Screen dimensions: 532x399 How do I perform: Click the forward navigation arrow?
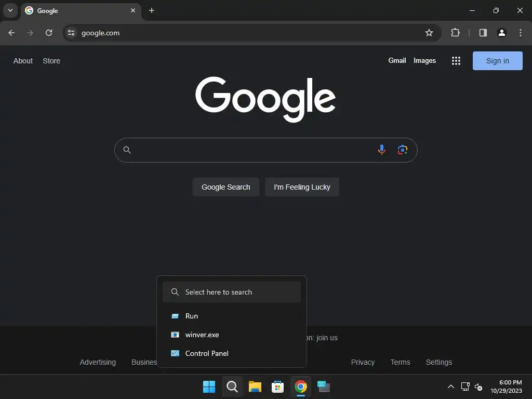click(30, 33)
